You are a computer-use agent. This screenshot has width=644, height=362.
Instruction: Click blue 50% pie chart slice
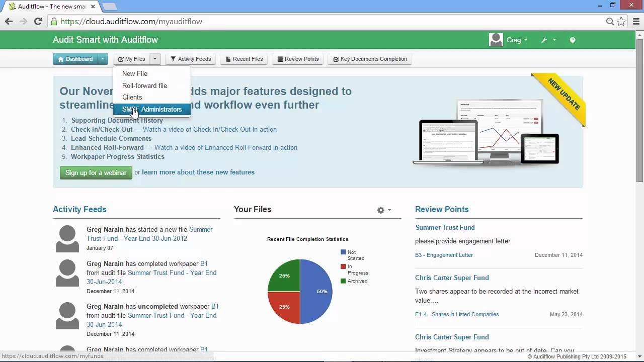coord(317,292)
